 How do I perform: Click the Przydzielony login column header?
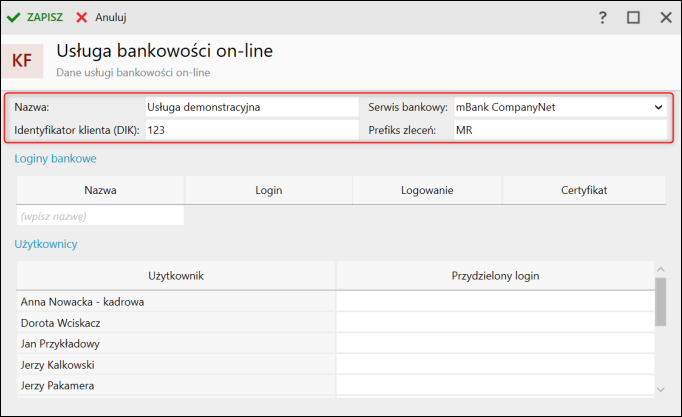click(495, 275)
